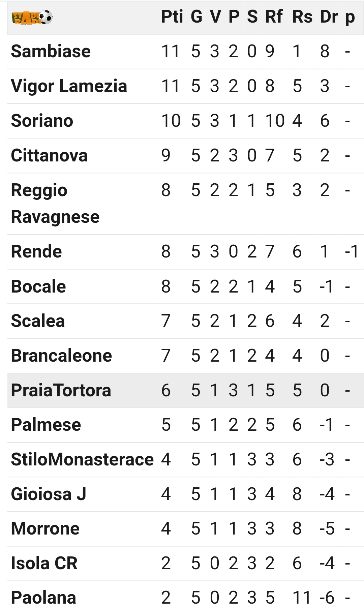
Task: Sort by the Pti column header
Action: [x=172, y=17]
